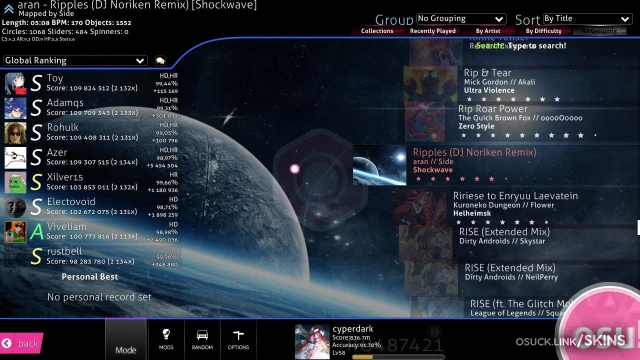Open rustbell's leaderboard score
640x360 pixels.
pos(91,257)
